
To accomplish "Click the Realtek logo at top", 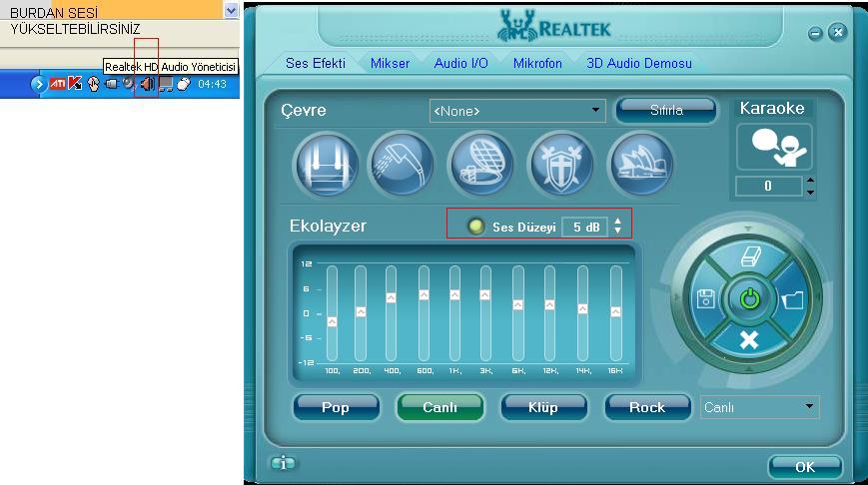I will (554, 26).
